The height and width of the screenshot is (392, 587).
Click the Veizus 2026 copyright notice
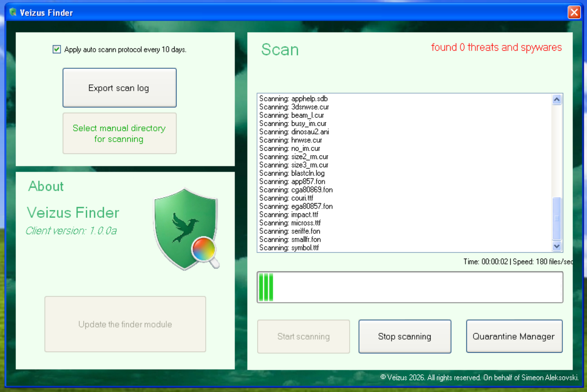pyautogui.click(x=479, y=378)
